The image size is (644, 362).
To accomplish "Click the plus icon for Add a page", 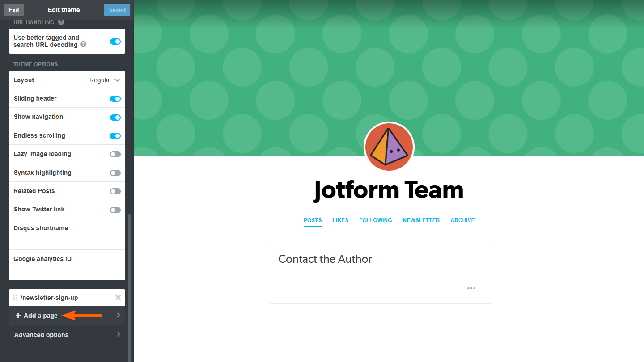I will click(x=18, y=316).
